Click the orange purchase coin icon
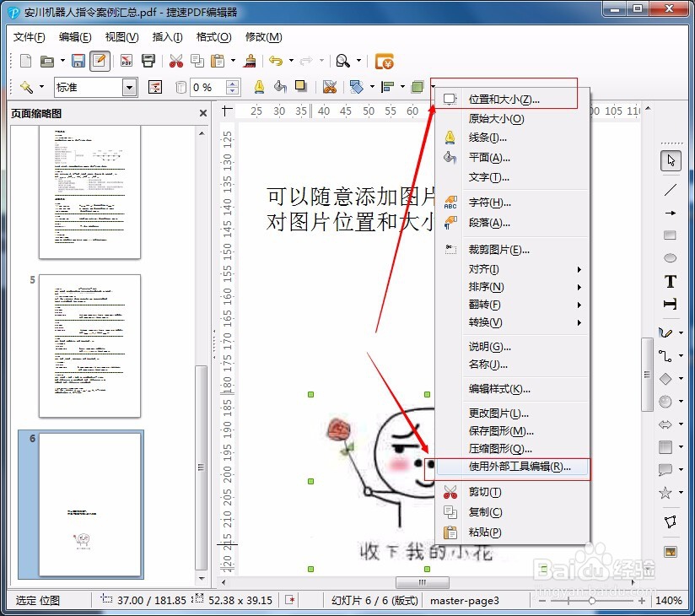Viewport: 695px width, 616px height. (385, 62)
